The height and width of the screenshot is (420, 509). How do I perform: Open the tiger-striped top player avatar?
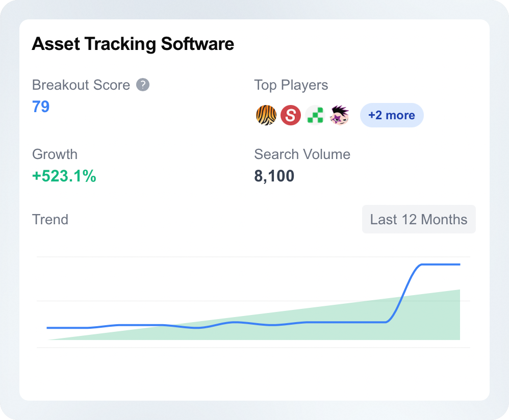point(266,115)
